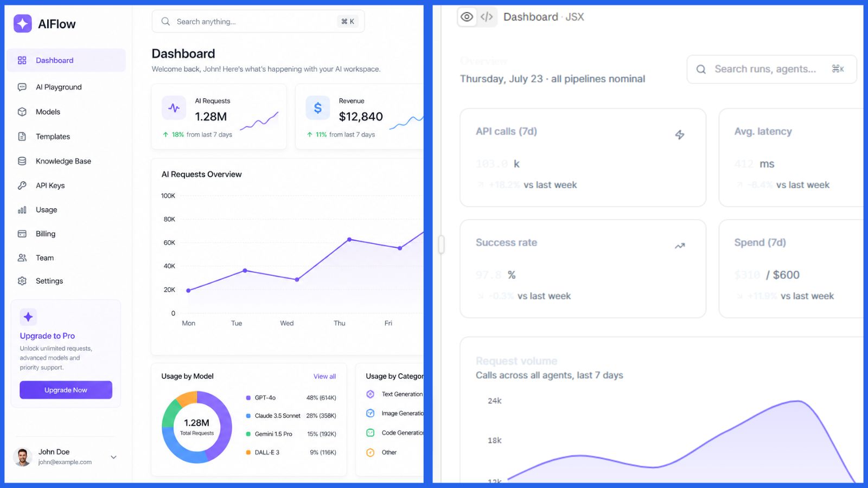868x488 pixels.
Task: Click the Revenue dollar icon
Action: pyautogui.click(x=318, y=108)
